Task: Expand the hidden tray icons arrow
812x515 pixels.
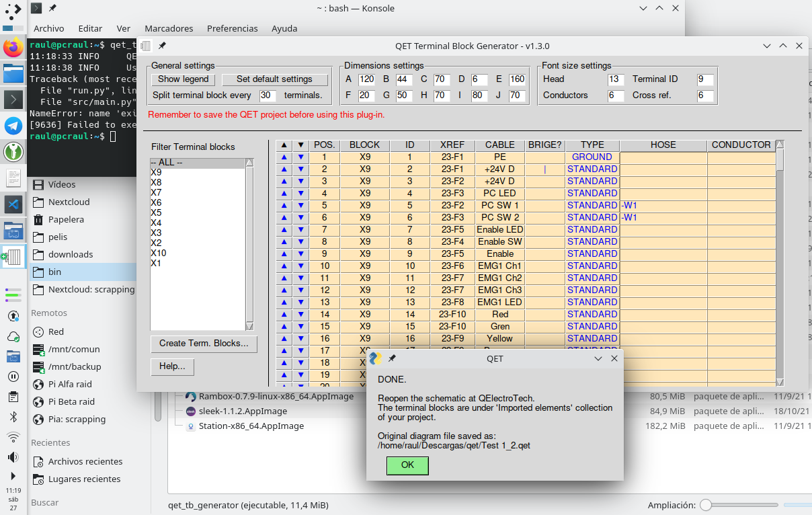Action: [x=13, y=476]
